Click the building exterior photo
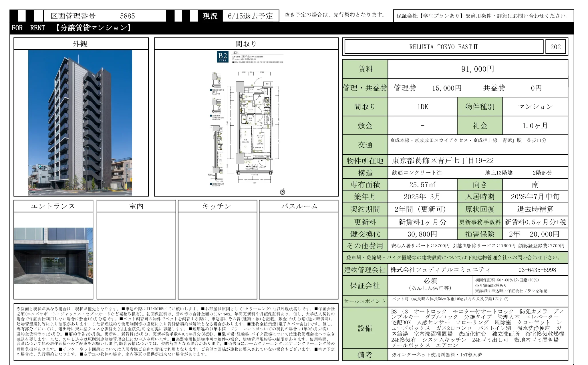The image size is (588, 365). tap(80, 123)
